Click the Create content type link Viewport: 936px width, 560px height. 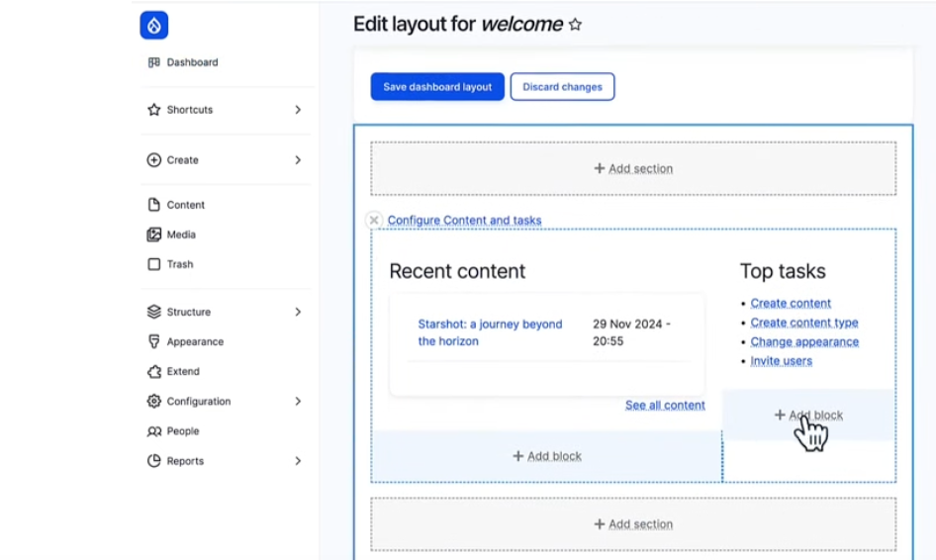coord(804,323)
